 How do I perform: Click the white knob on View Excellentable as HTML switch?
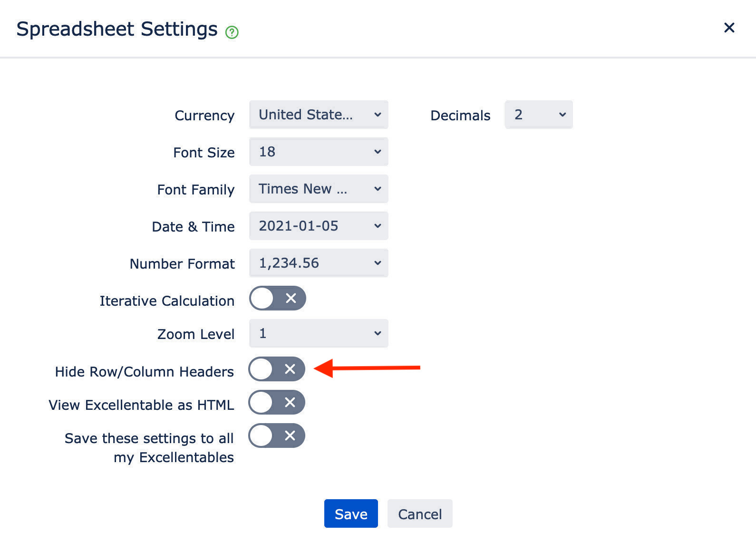[261, 402]
